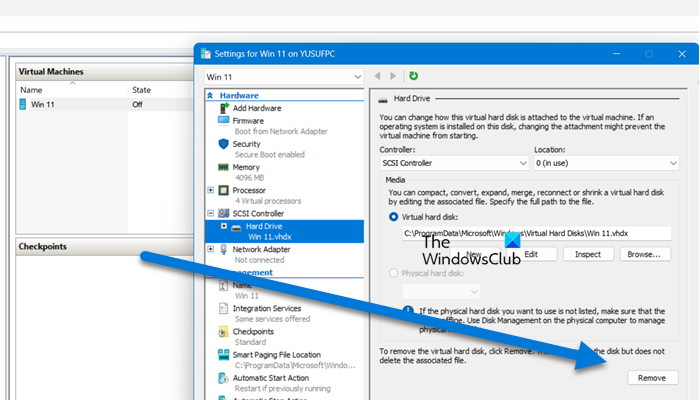Click the Edit button
700x400 pixels.
coord(531,254)
